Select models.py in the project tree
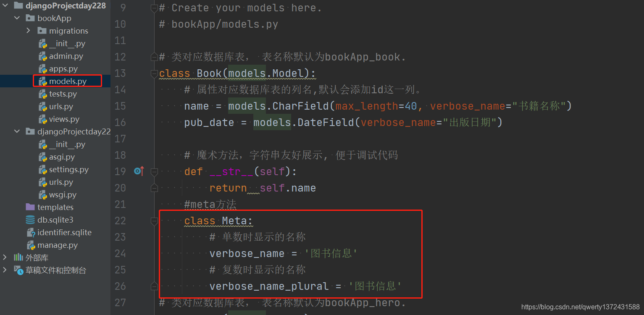Screen dimensions: 644x315 (x=68, y=81)
